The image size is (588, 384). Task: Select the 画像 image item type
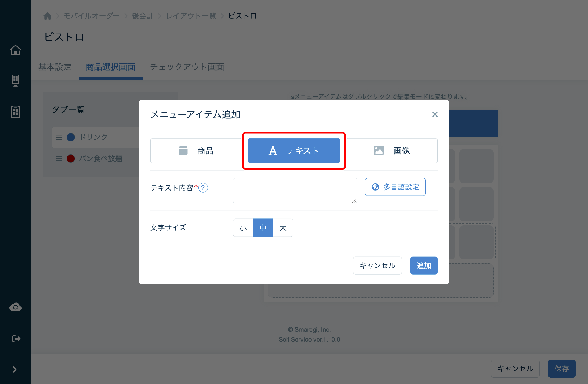[x=392, y=151]
